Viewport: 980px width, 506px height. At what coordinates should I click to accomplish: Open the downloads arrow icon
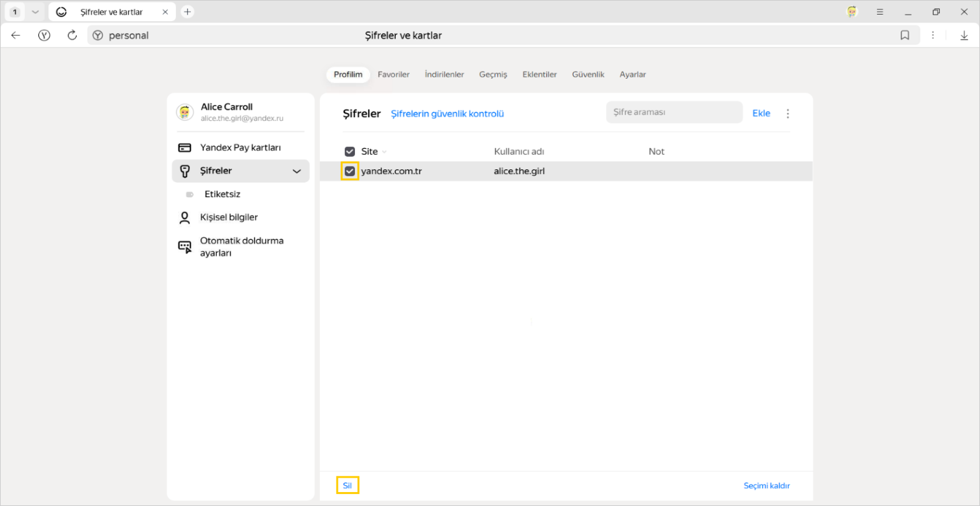964,36
